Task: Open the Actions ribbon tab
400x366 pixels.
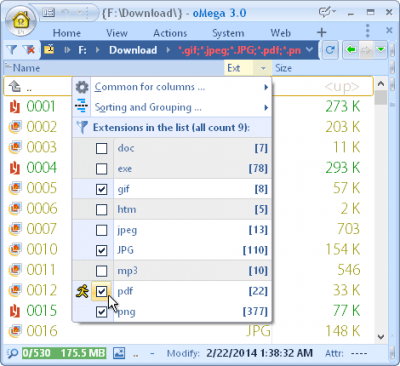Action: (170, 33)
